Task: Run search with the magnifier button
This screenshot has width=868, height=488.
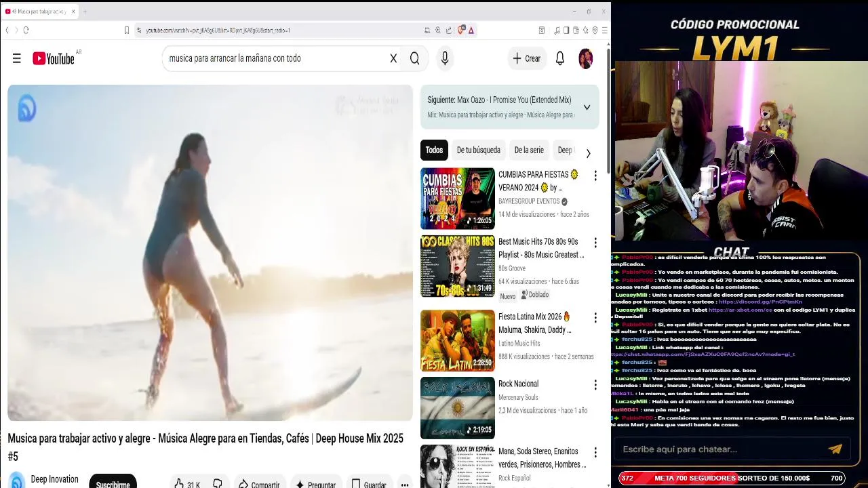Action: (414, 58)
